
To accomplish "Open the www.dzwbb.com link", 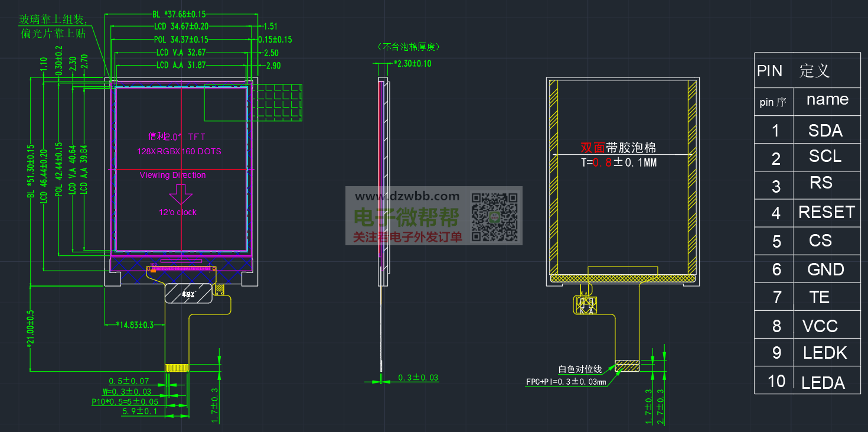I will point(407,196).
